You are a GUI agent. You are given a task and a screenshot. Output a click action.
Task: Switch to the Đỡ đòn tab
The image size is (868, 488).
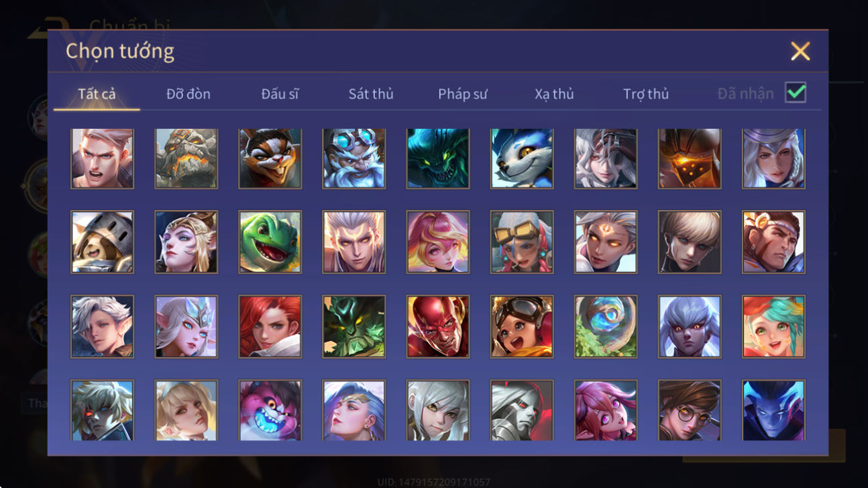(x=188, y=94)
